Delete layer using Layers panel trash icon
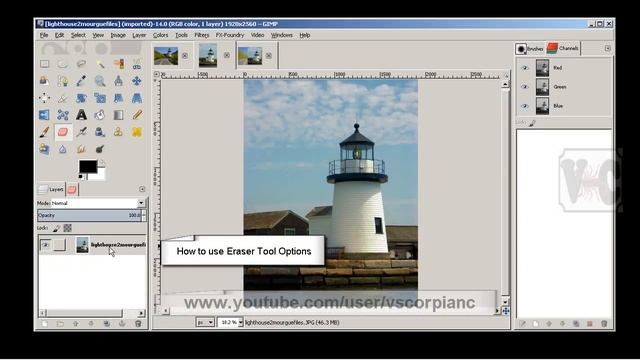The width and height of the screenshot is (640, 360). click(x=138, y=324)
